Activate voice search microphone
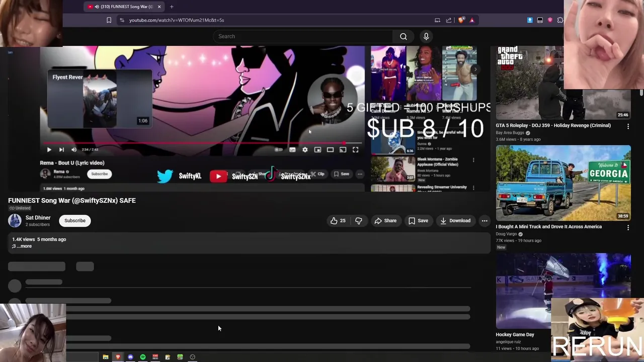This screenshot has height=362, width=644. (x=426, y=36)
